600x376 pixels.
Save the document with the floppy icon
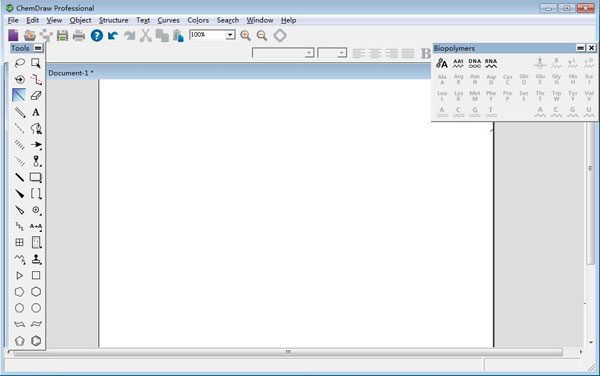pyautogui.click(x=62, y=35)
